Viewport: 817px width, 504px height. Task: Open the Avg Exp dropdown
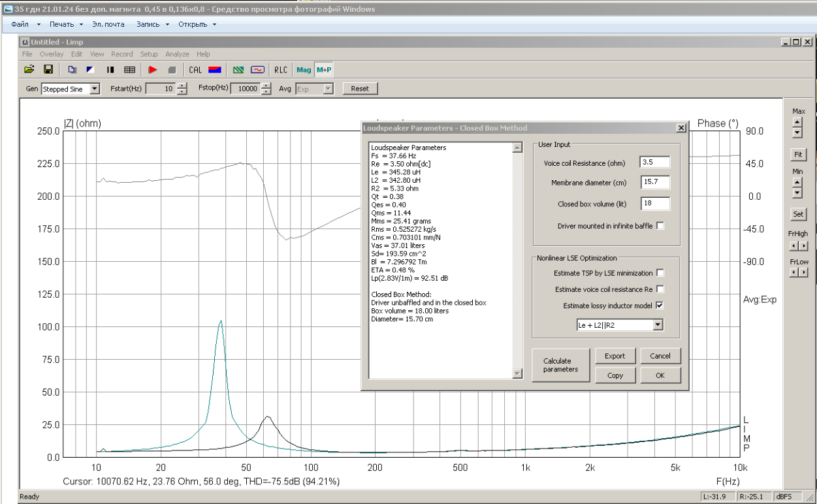328,89
